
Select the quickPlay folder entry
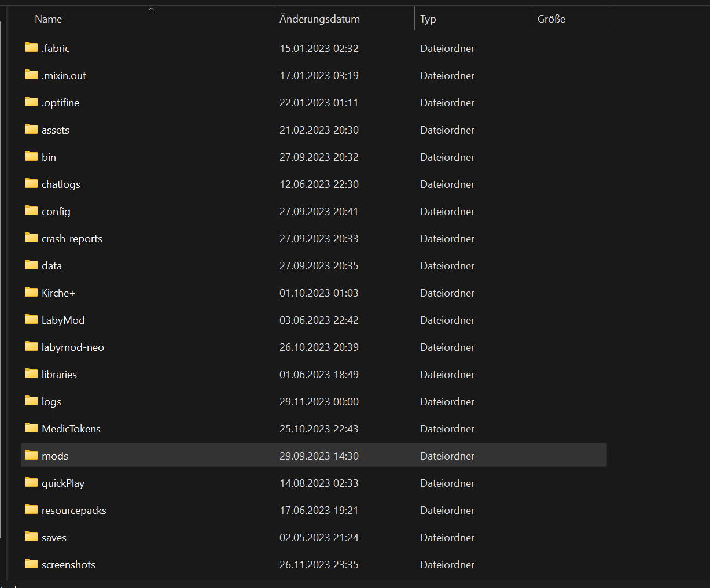click(x=63, y=483)
